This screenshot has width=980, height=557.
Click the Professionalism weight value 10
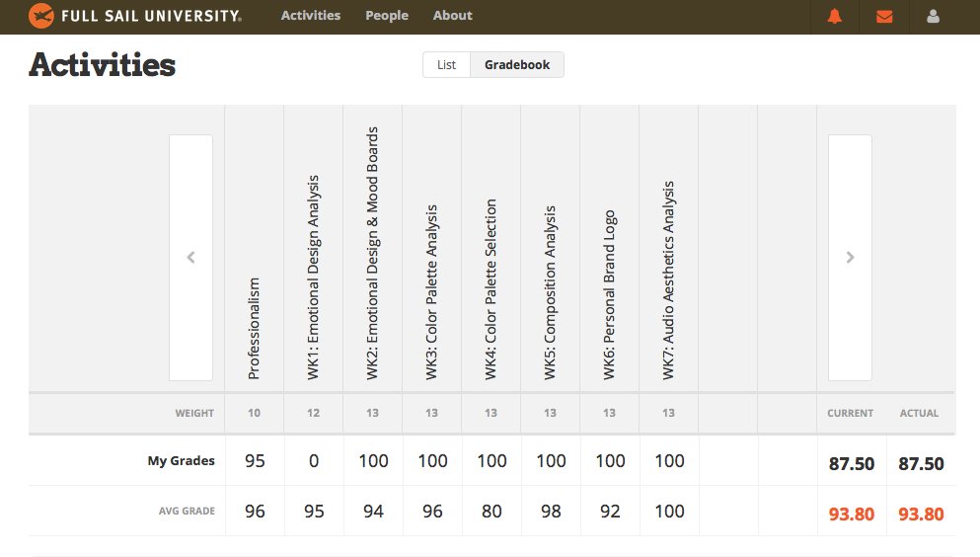[254, 413]
